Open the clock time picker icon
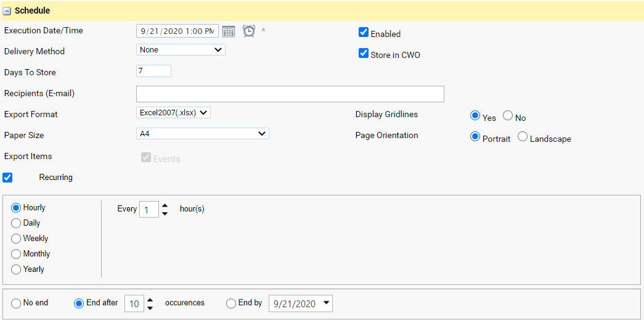The height and width of the screenshot is (320, 644). click(x=249, y=31)
